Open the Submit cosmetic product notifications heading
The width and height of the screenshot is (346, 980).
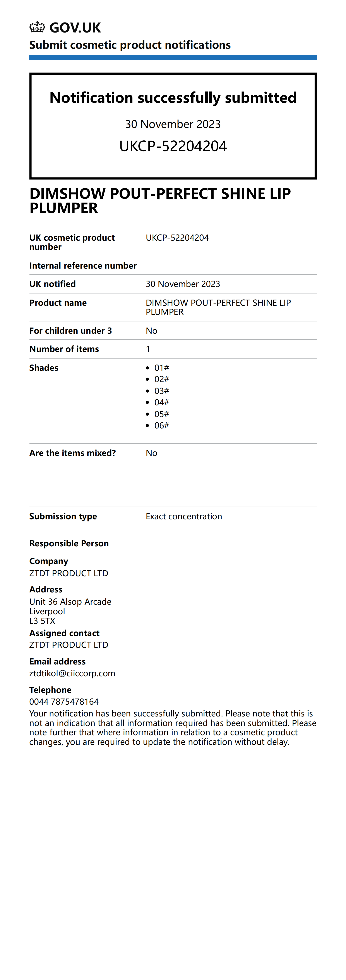click(x=130, y=45)
